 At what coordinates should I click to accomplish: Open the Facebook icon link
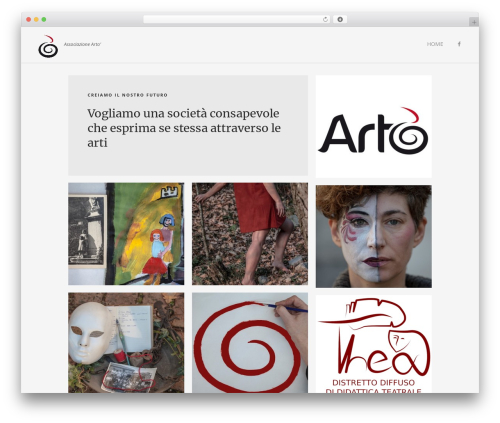pyautogui.click(x=459, y=44)
